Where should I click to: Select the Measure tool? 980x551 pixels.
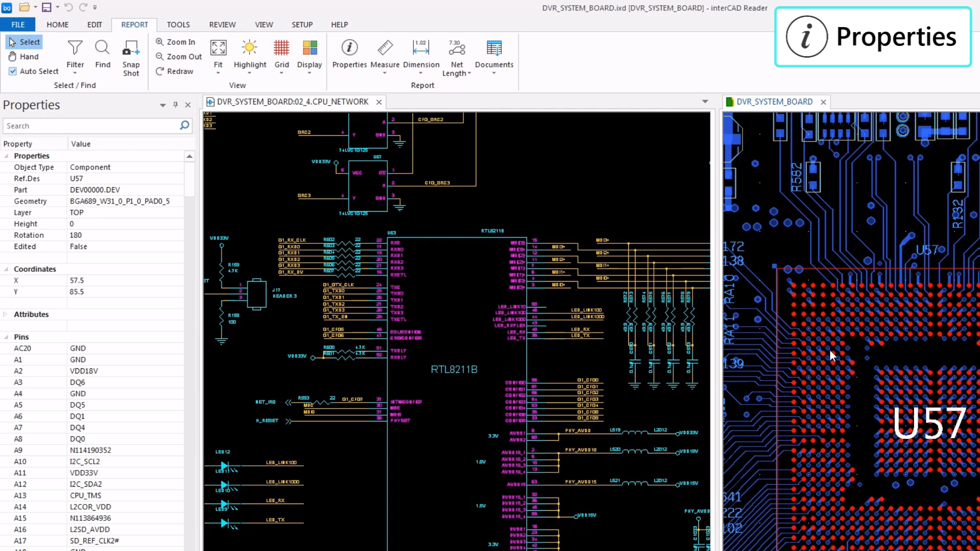tap(385, 48)
